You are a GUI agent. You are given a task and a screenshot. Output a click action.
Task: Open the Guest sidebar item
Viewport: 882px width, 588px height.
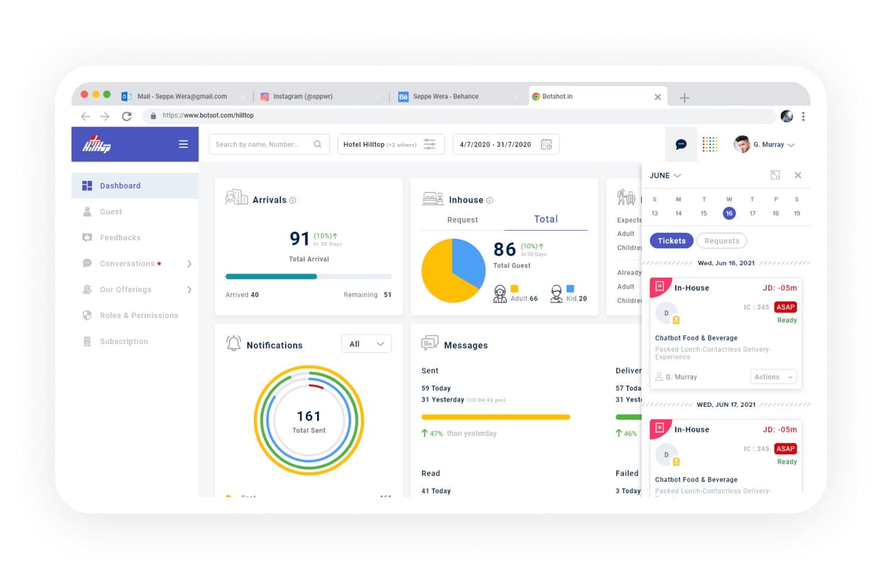(135, 211)
